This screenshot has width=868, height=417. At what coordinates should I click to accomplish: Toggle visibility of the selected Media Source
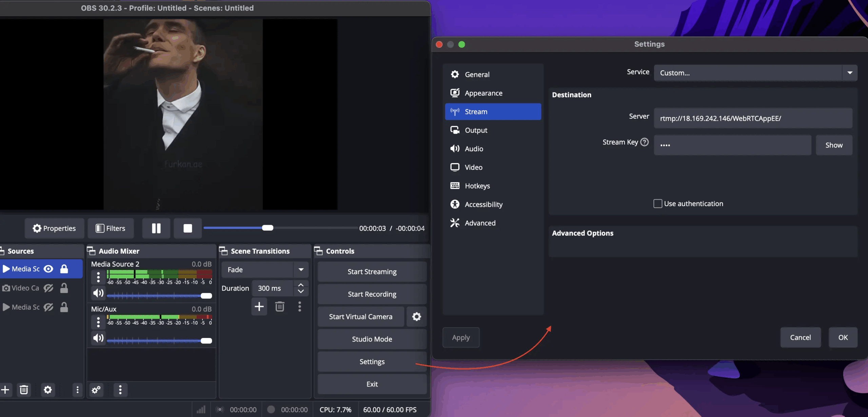(48, 269)
